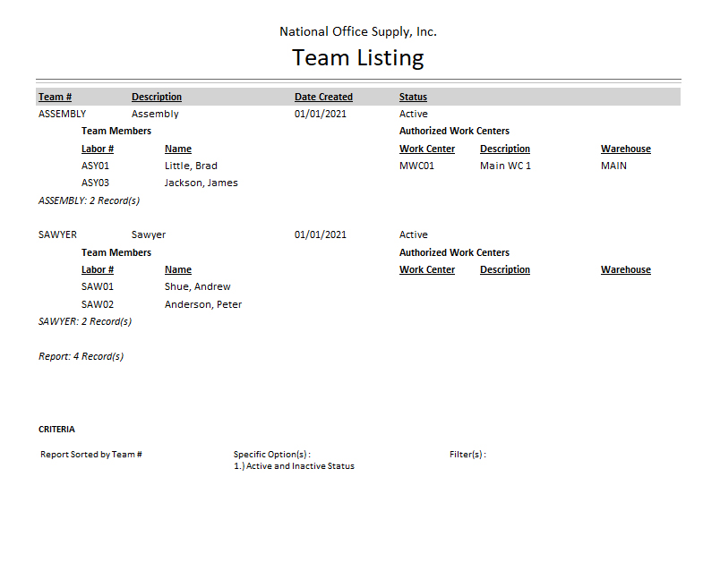Click team member Little, Brad
This screenshot has width=720, height=588.
point(191,166)
